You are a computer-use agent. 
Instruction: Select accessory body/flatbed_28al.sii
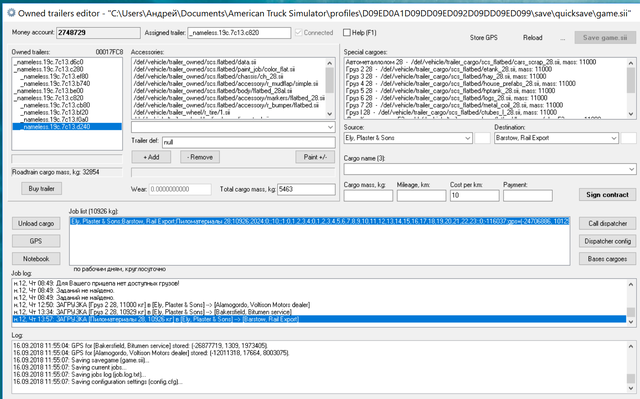[x=229, y=91]
